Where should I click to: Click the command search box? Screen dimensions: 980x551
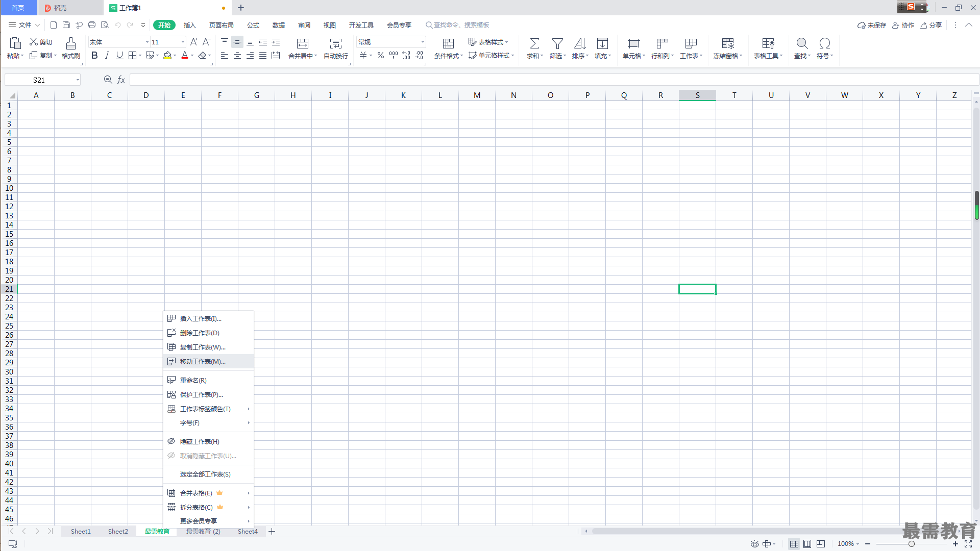457,25
